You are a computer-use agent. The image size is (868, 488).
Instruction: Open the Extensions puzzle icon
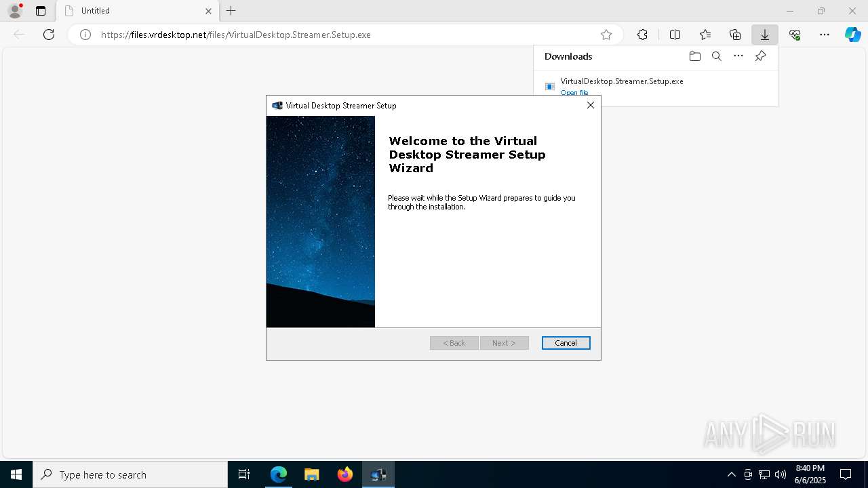pyautogui.click(x=642, y=35)
